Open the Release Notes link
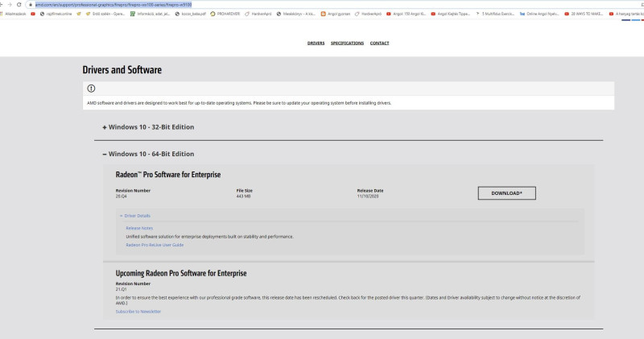The height and width of the screenshot is (339, 644). [139, 228]
